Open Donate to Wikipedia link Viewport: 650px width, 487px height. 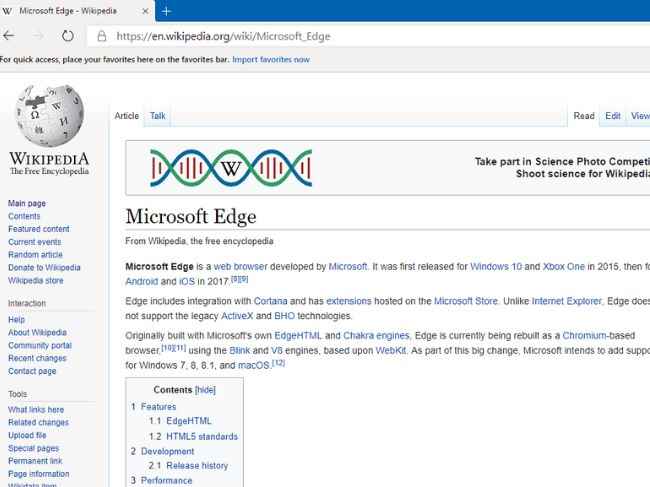point(44,267)
